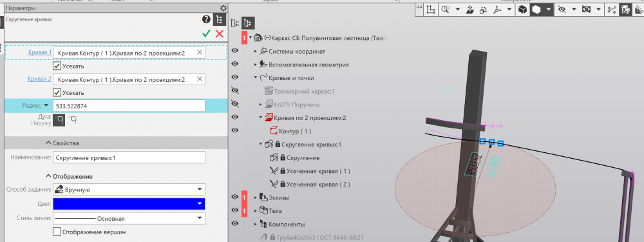The width and height of the screenshot is (644, 242).
Task: Click the red error marker beside Тела
Action: click(244, 211)
